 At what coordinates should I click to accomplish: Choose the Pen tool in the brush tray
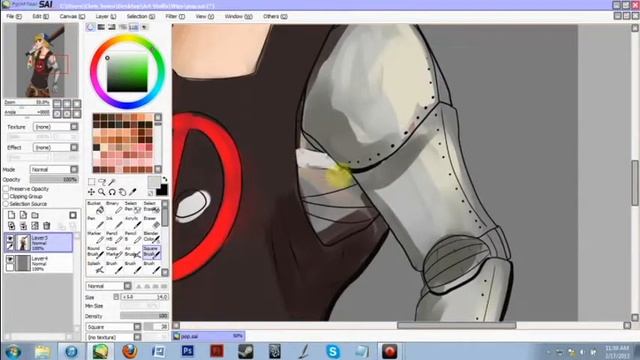tap(95, 222)
